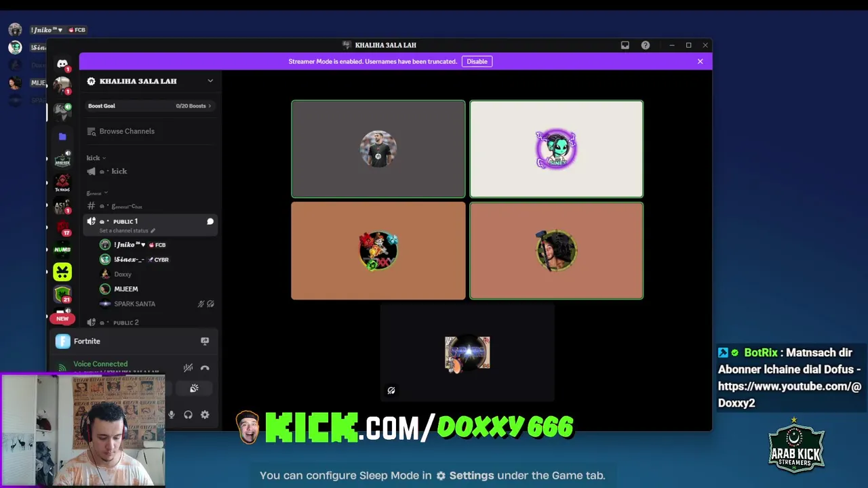Open the A51 server icon

pos(62,206)
